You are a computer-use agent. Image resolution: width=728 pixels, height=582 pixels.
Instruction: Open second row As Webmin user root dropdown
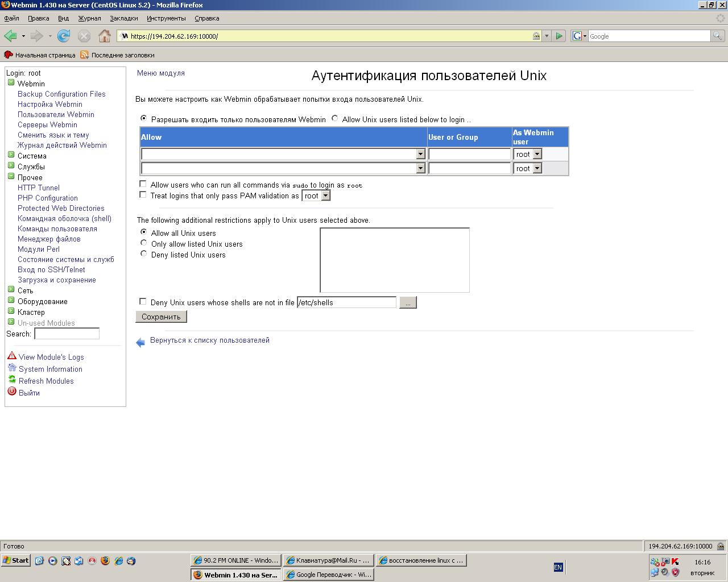click(528, 168)
